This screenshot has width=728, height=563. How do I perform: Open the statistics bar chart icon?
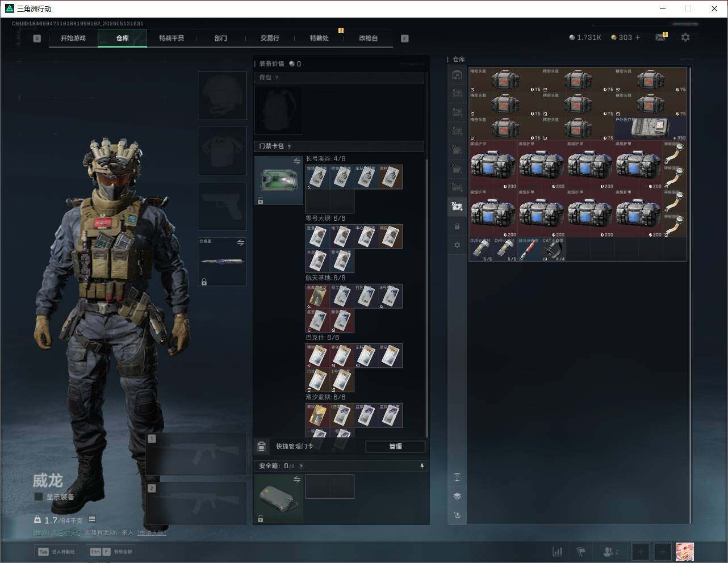558,552
